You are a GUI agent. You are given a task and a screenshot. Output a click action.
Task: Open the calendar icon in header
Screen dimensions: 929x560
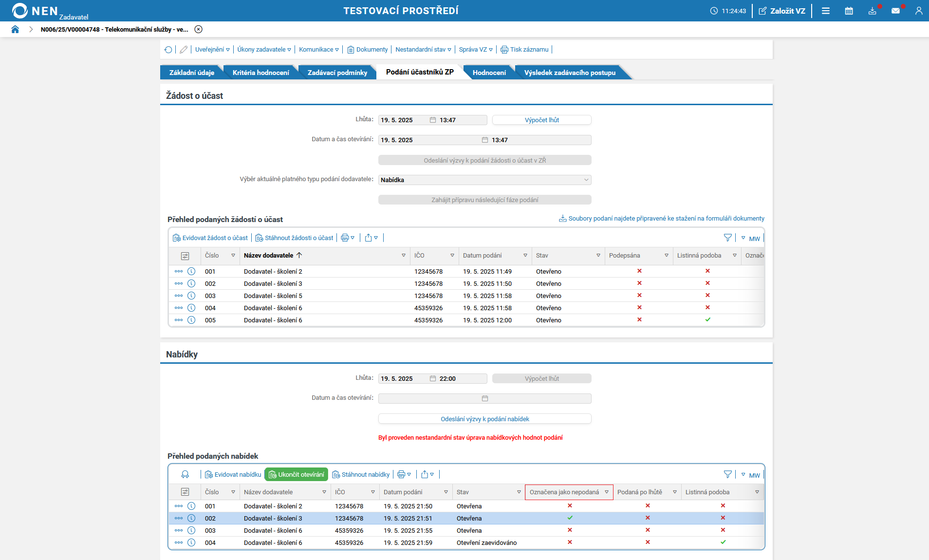point(849,11)
